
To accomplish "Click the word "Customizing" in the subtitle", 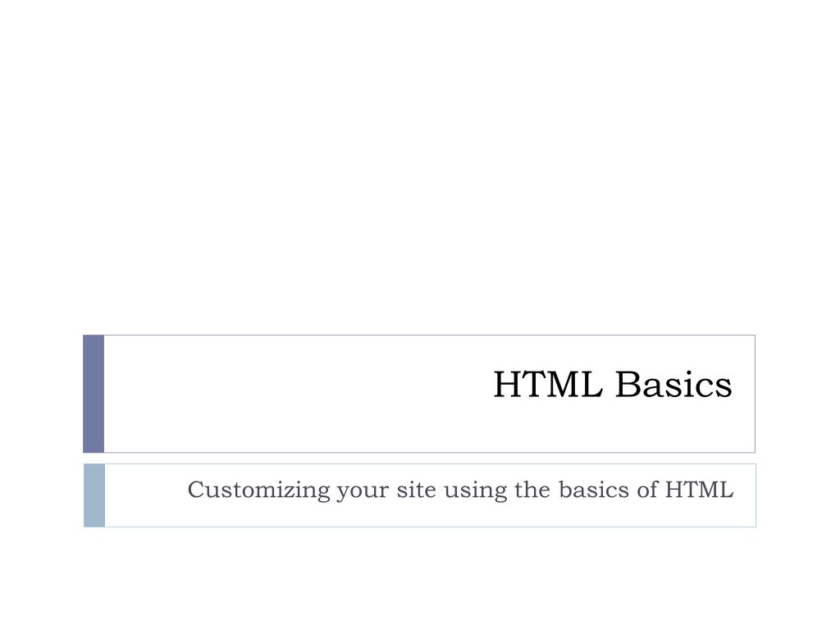I will coord(258,491).
